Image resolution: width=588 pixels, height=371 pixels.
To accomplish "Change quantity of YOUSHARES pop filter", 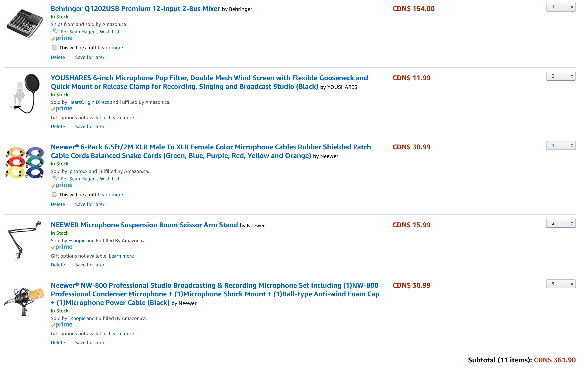I will click(561, 76).
